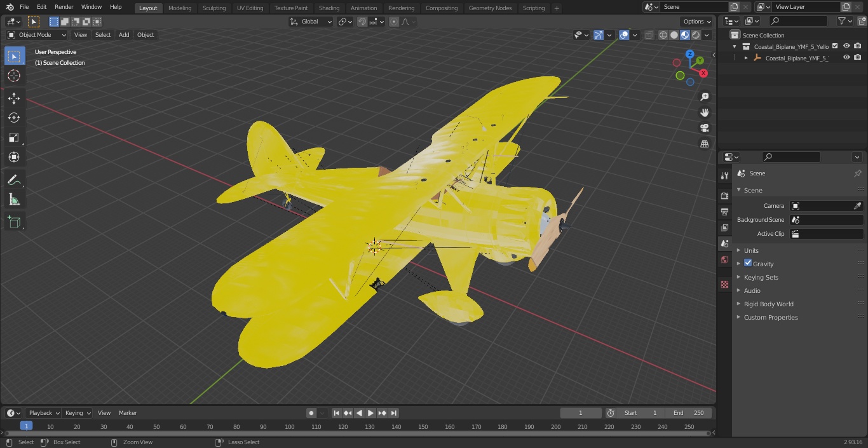
Task: Open the viewport Add menu
Action: (124, 35)
